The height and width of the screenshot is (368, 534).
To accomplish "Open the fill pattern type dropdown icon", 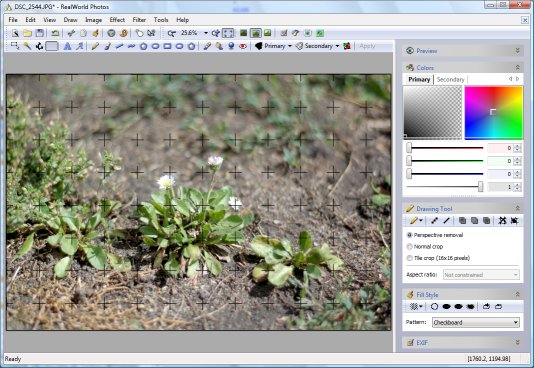I will pyautogui.click(x=416, y=307).
